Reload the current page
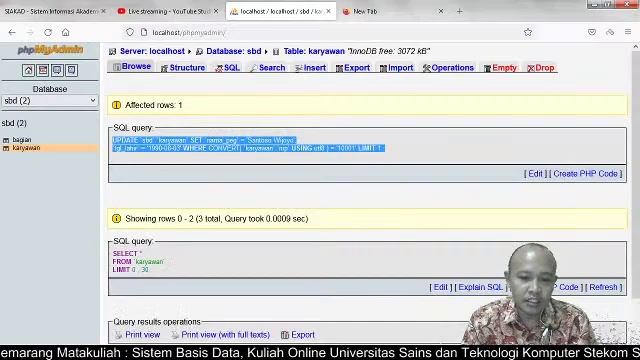This screenshot has width=640, height=360. [x=48, y=32]
